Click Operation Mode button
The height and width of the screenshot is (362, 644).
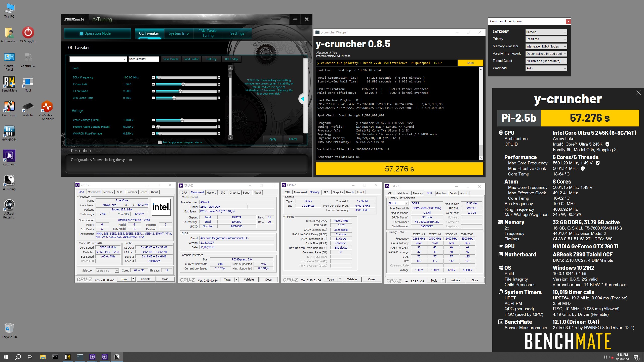[x=97, y=33]
